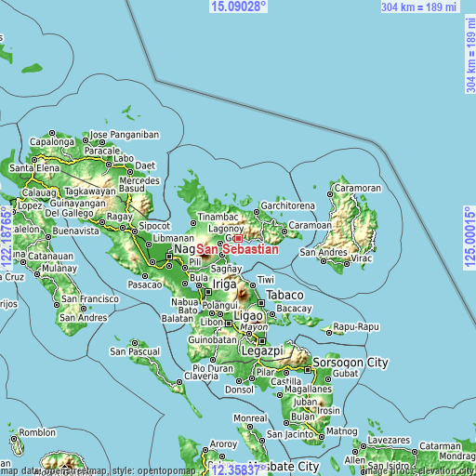Click the red San Sebastian location marker

coord(238,238)
